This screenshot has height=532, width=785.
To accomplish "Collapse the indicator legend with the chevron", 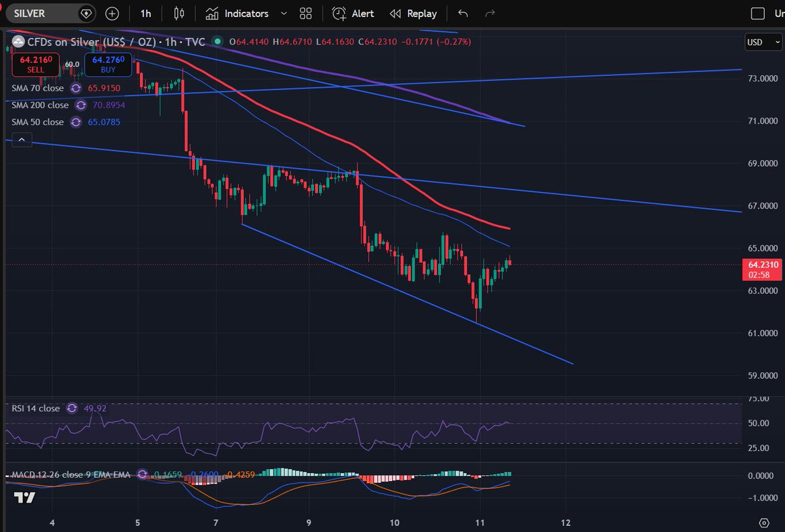I will [22, 139].
